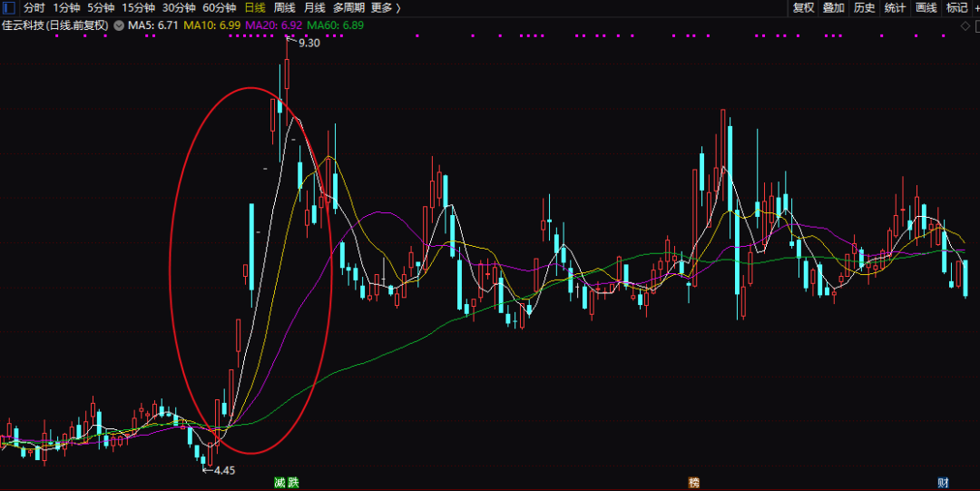The width and height of the screenshot is (980, 491).
Task: Click the green 跌 event marker
Action: coord(293,483)
